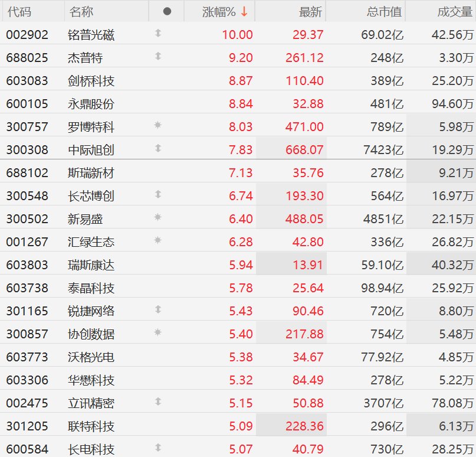Select stock code 002475
476x457 pixels.
pos(27,403)
